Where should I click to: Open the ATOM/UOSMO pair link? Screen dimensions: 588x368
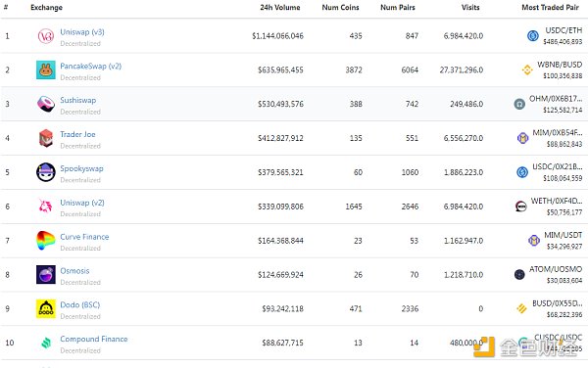click(556, 269)
